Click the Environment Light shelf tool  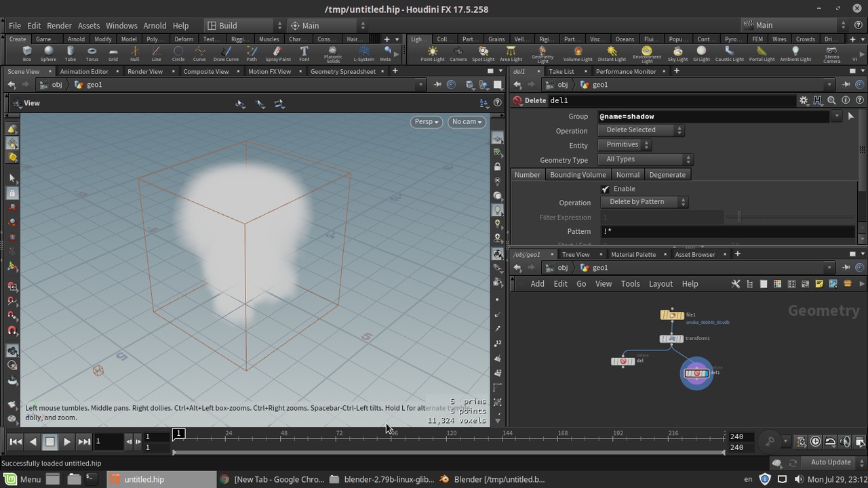647,54
